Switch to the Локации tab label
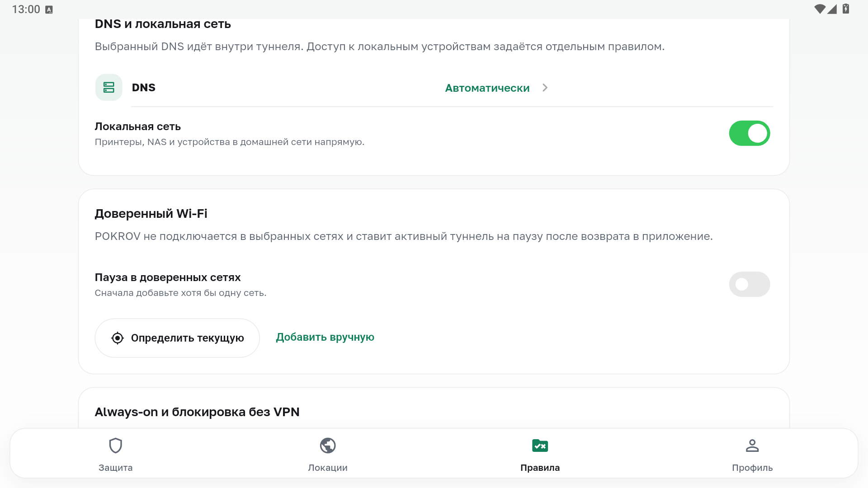Image resolution: width=868 pixels, height=488 pixels. click(x=328, y=468)
